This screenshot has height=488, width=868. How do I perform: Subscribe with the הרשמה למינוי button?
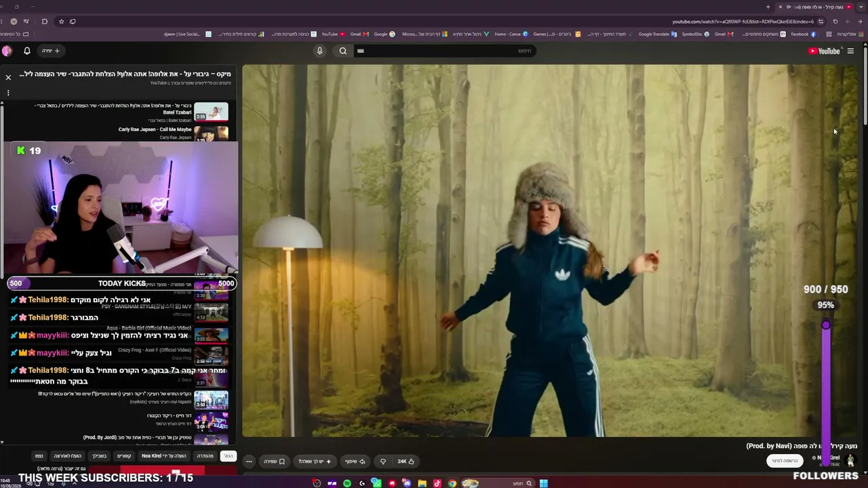click(785, 461)
